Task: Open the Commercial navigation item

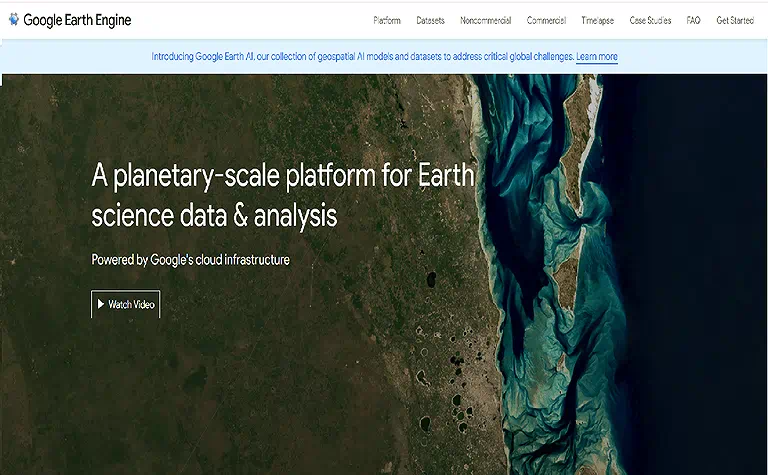Action: 546,21
